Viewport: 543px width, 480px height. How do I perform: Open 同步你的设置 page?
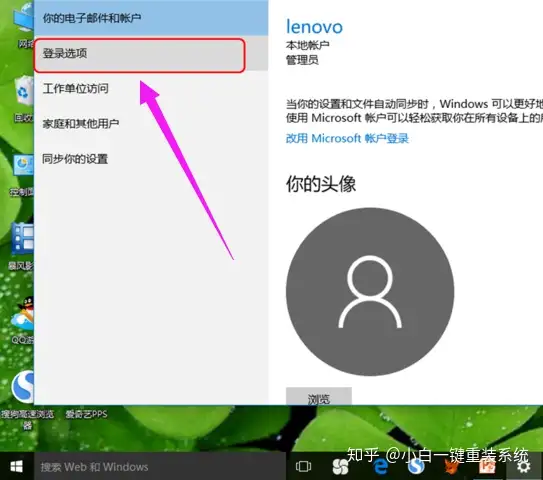point(151,159)
